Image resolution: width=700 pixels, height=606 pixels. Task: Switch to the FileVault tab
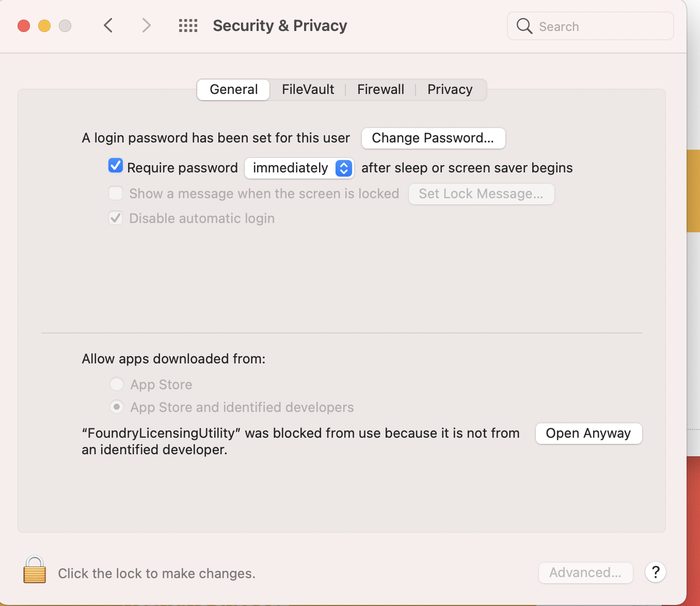tap(308, 89)
